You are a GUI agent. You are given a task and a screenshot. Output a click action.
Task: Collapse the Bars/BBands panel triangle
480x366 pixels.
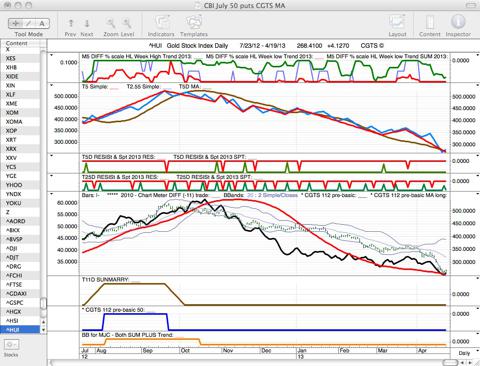pyautogui.click(x=52, y=193)
